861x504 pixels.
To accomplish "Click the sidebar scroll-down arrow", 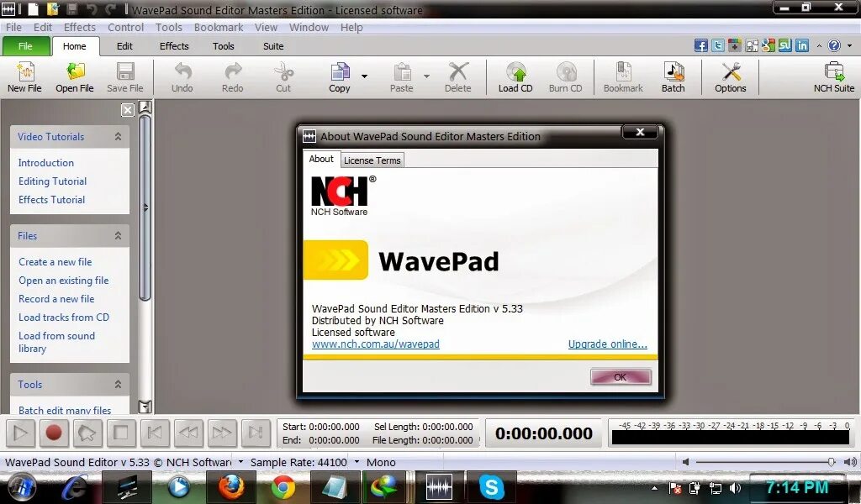I will (145, 407).
